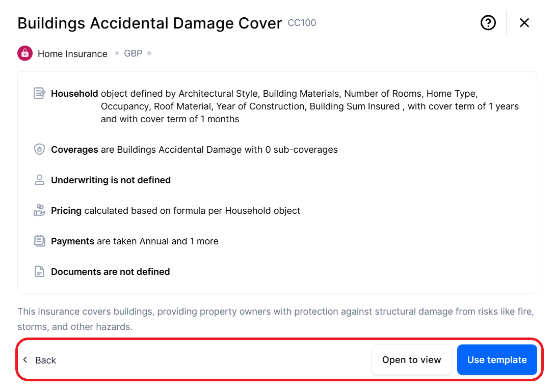Click the Household object edit icon
This screenshot has width=554, height=392.
pyautogui.click(x=39, y=94)
